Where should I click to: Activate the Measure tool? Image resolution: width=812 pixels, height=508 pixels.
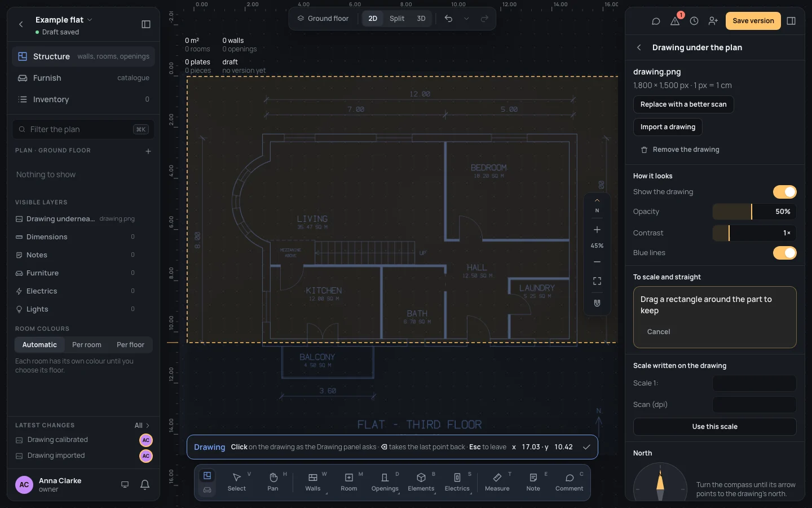(x=497, y=482)
